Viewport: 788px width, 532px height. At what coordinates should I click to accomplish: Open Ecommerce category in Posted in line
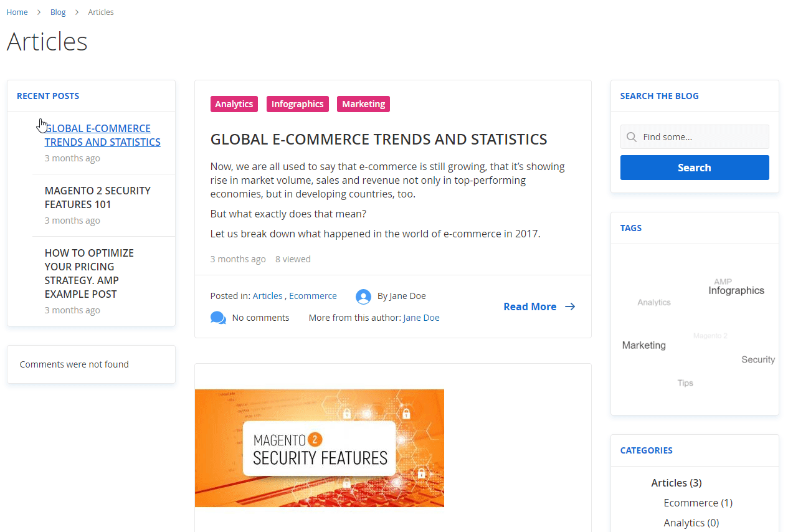313,296
